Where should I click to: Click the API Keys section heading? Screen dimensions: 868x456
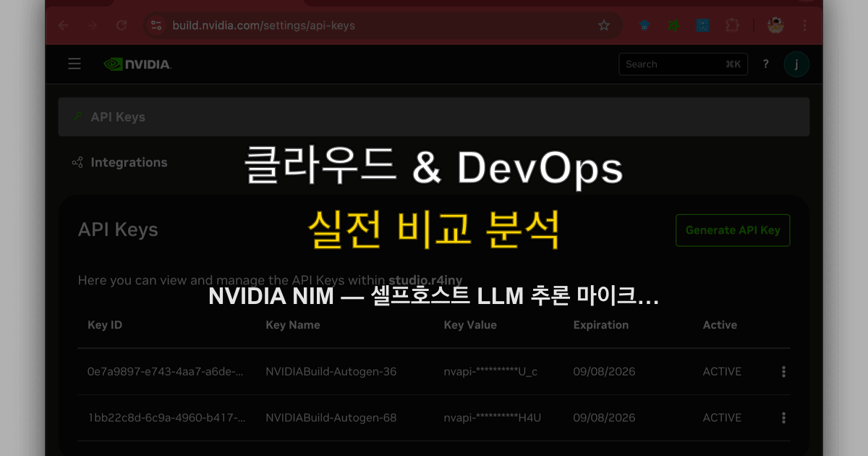118,230
